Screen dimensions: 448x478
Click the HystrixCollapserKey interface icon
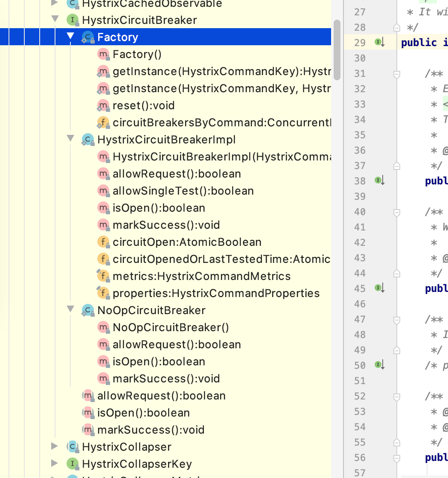73,464
